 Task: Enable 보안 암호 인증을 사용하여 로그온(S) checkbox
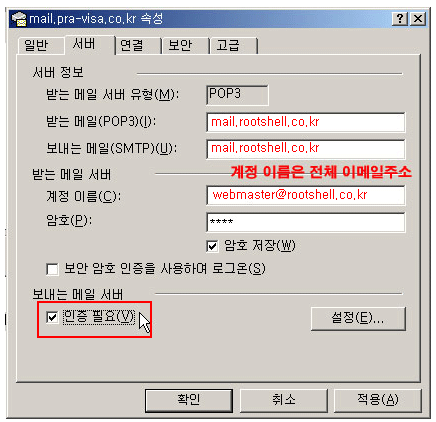point(52,269)
